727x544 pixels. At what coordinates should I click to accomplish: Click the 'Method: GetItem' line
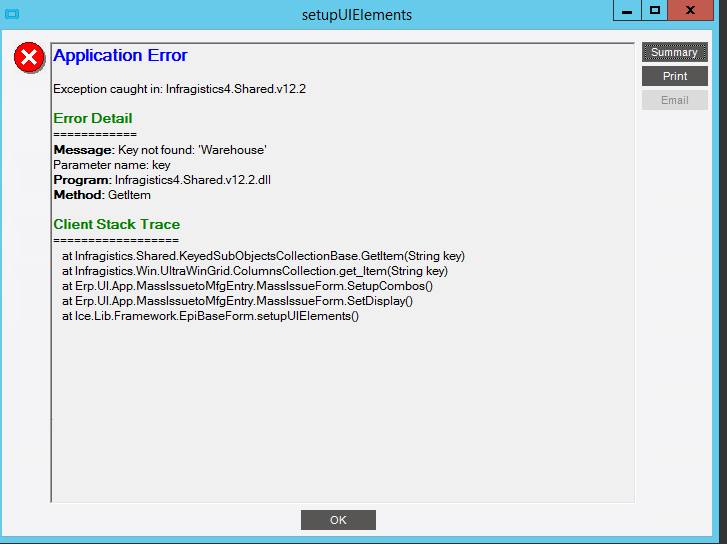(102, 195)
